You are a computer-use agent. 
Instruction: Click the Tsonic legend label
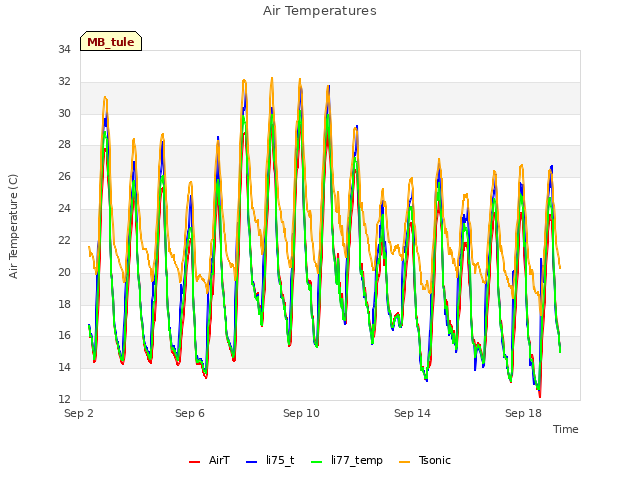tap(435, 460)
